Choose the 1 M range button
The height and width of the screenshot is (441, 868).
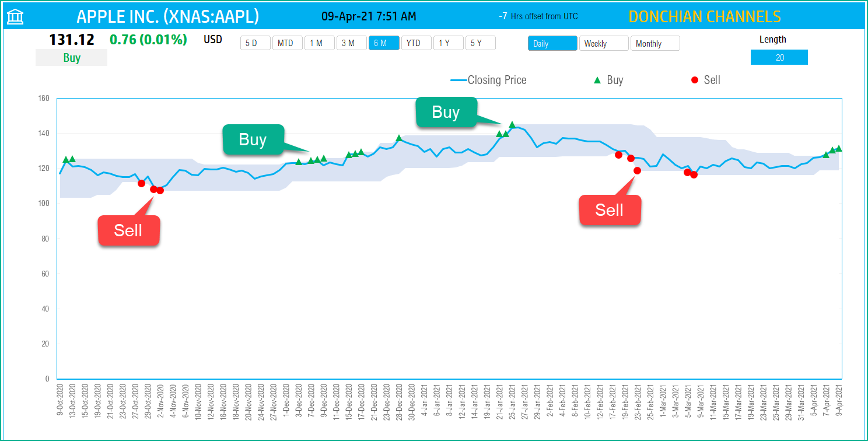320,43
